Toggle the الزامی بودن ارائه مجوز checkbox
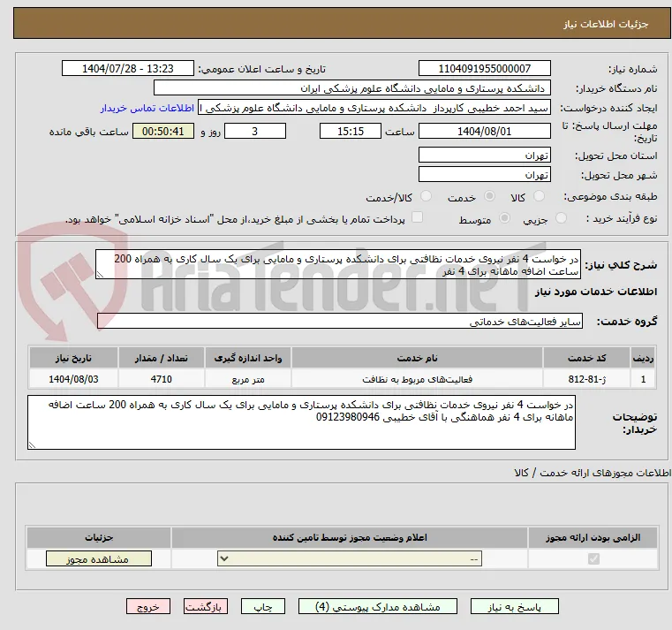Image resolution: width=672 pixels, height=630 pixels. point(593,558)
